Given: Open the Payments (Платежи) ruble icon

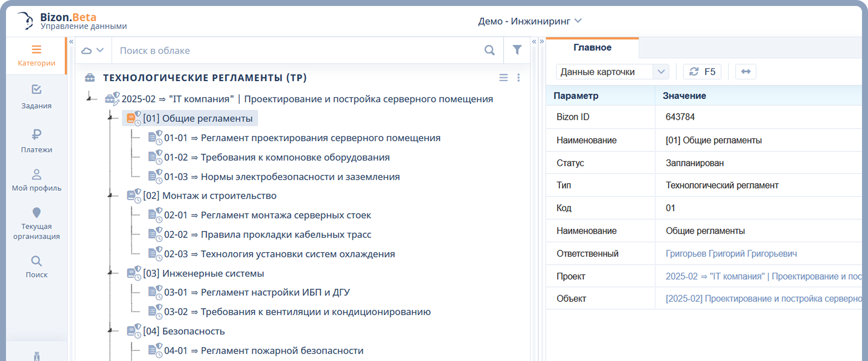Looking at the screenshot, I should tap(36, 134).
